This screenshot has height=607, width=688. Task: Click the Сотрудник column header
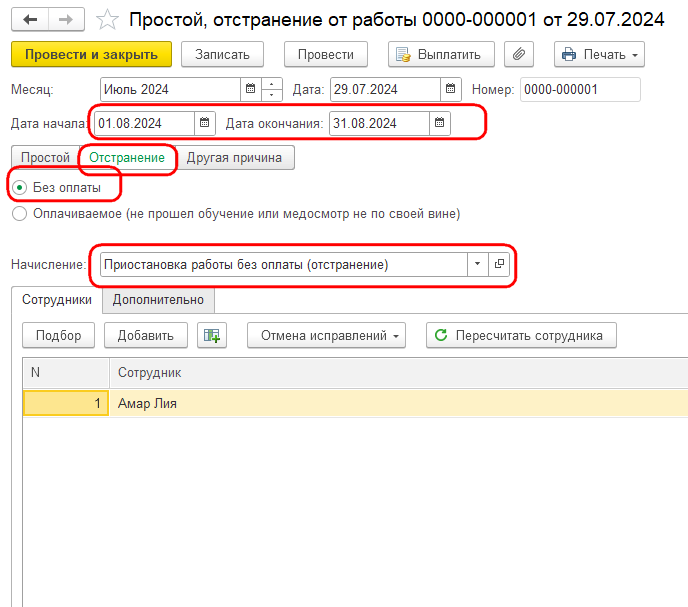click(x=398, y=373)
